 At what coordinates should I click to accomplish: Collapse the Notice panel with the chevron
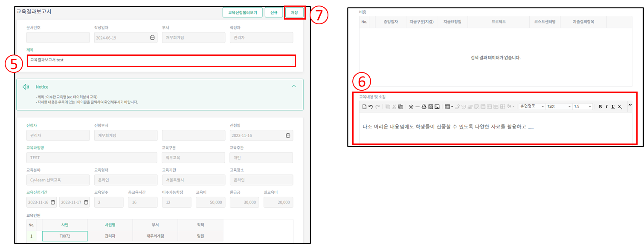coord(293,86)
